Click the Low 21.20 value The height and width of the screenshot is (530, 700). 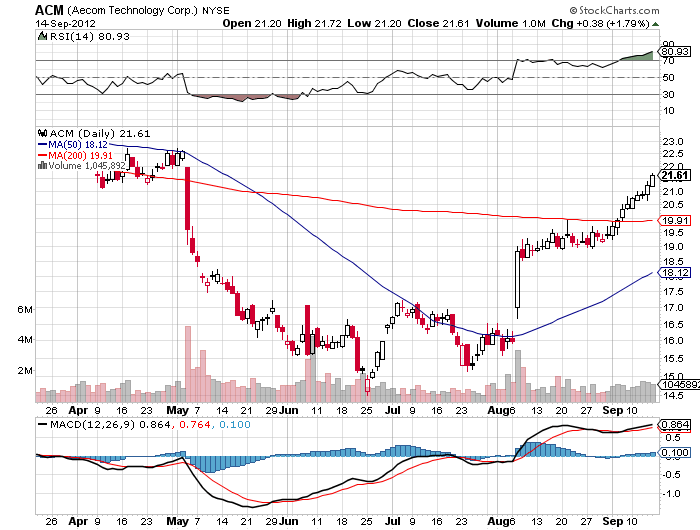(374, 24)
